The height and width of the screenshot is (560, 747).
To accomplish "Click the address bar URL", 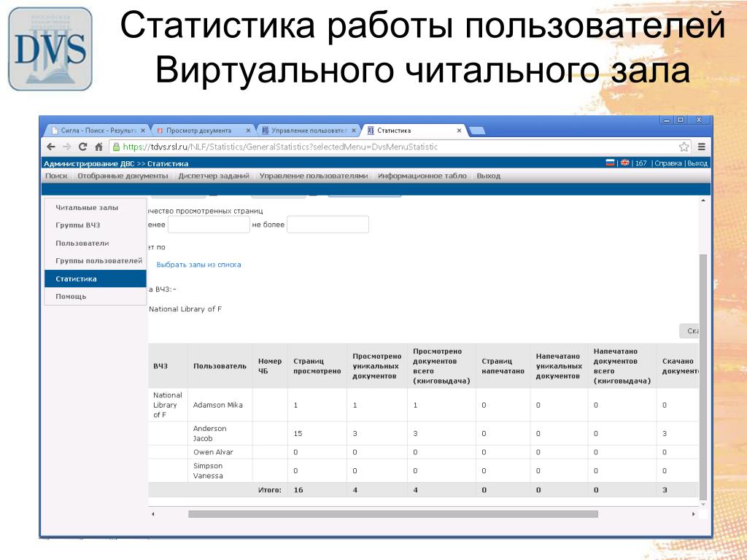I will 292,147.
